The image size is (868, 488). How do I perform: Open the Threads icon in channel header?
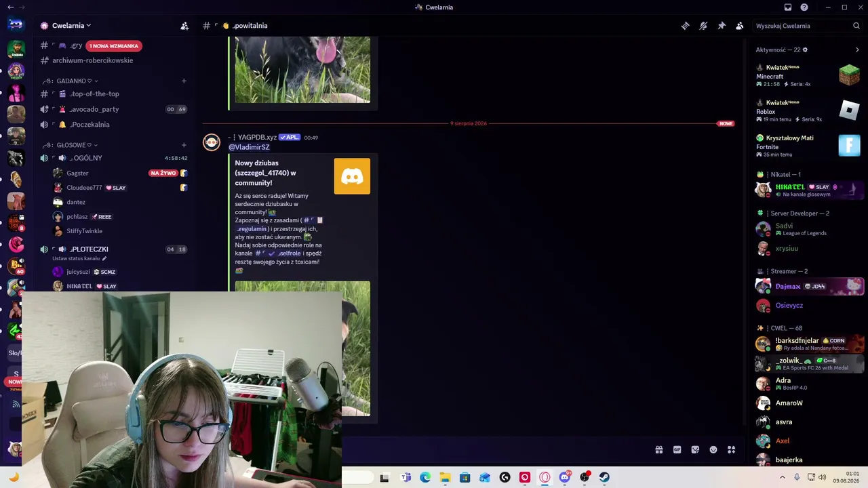pos(686,26)
